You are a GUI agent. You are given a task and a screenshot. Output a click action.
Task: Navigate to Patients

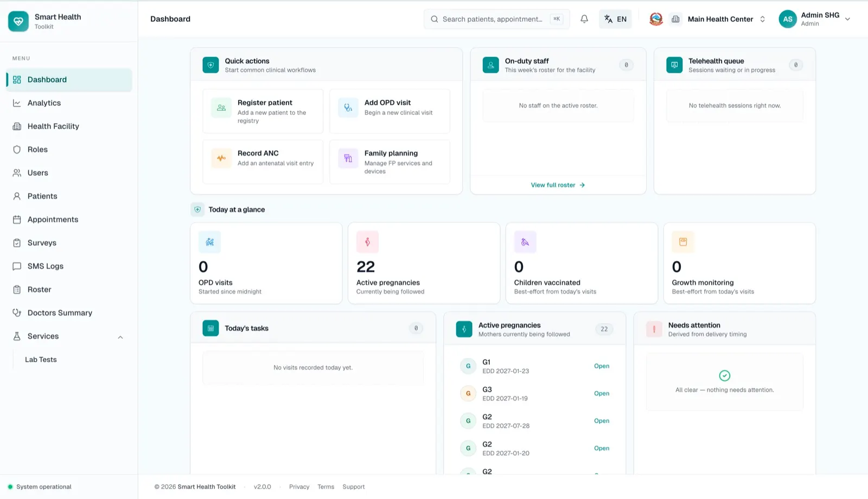tap(69, 196)
